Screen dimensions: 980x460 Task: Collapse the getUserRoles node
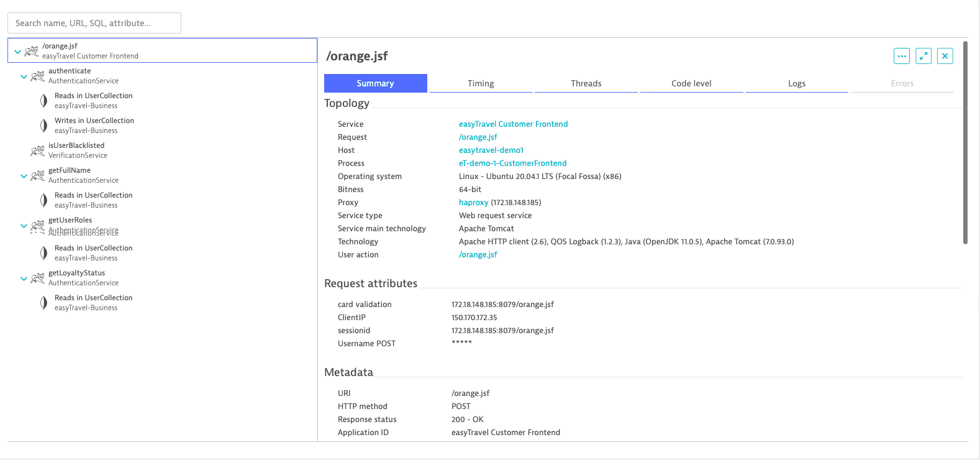tap(24, 226)
